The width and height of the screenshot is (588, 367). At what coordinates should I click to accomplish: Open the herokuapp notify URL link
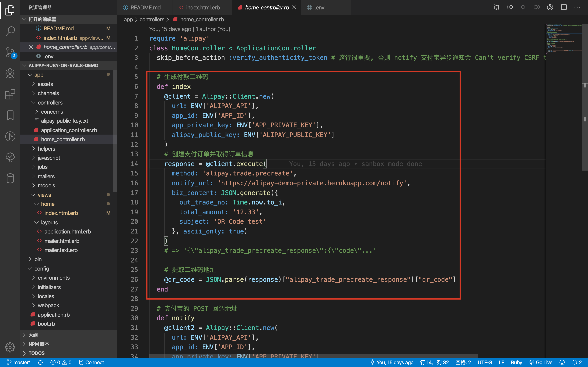click(x=312, y=183)
